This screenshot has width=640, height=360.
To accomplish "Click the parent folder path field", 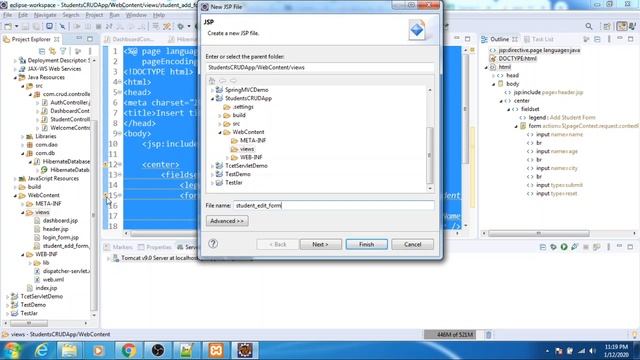I will tap(320, 67).
